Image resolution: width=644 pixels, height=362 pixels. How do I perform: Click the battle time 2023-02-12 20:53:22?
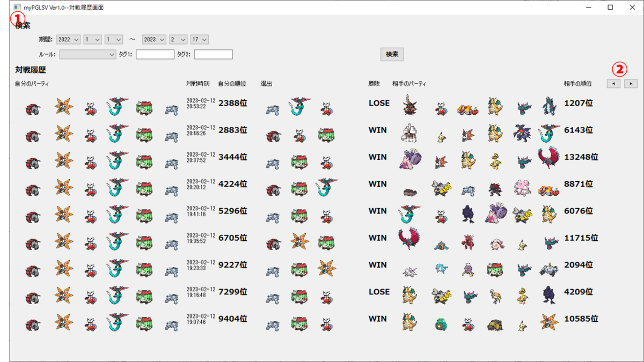[201, 104]
